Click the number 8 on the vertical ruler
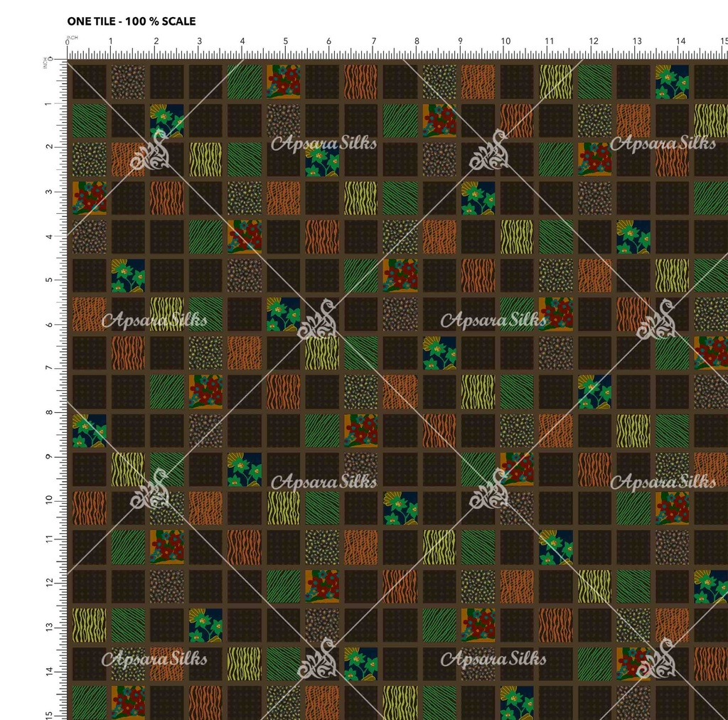 (x=48, y=412)
